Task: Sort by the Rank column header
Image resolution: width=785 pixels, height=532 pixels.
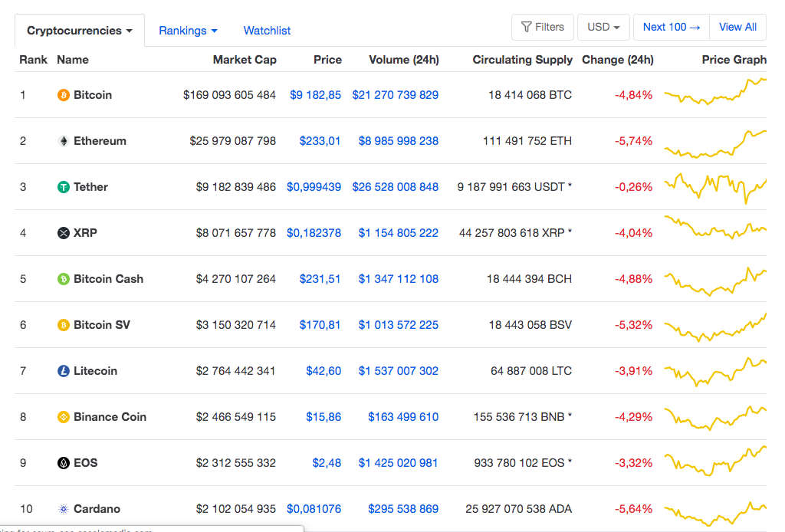Action: tap(33, 60)
